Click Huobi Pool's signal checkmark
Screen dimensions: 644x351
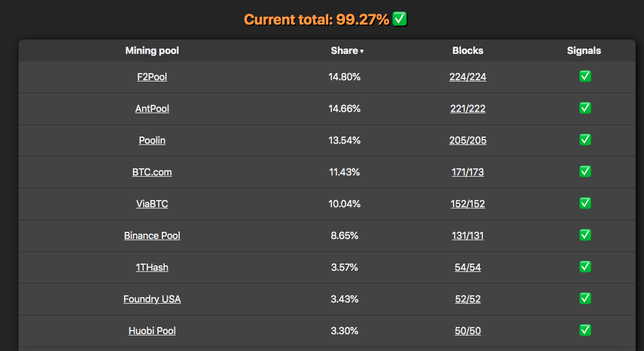[x=585, y=330]
